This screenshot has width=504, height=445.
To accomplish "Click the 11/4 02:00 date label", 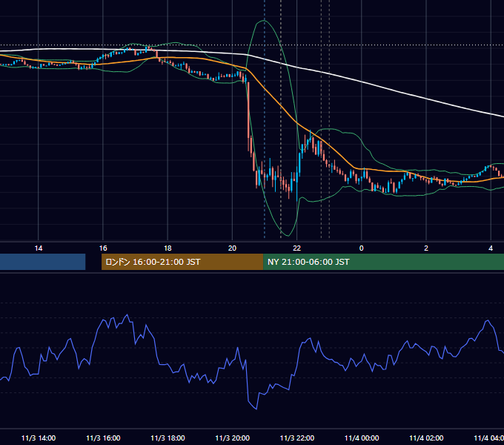I will [x=426, y=438].
